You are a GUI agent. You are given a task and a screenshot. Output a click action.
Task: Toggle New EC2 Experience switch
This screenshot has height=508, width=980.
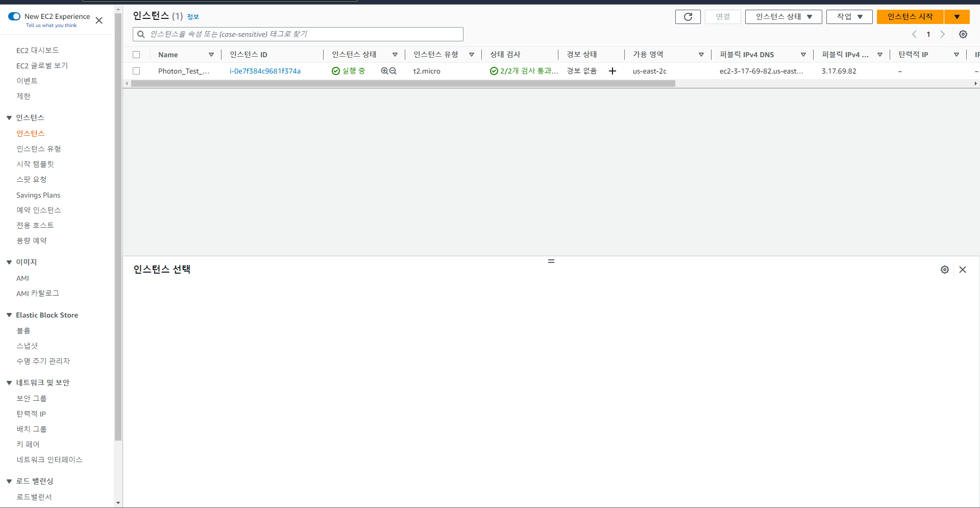14,16
